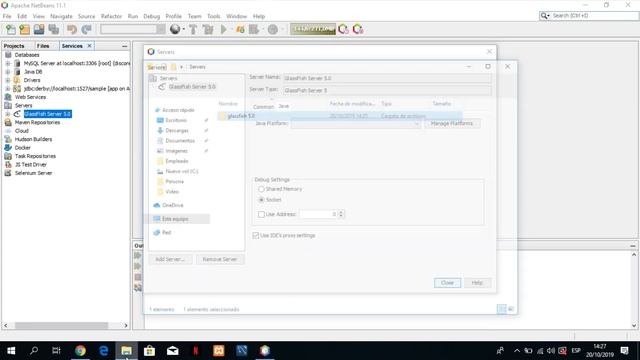
Task: Open File Explorer from the taskbar
Action: tap(126, 350)
